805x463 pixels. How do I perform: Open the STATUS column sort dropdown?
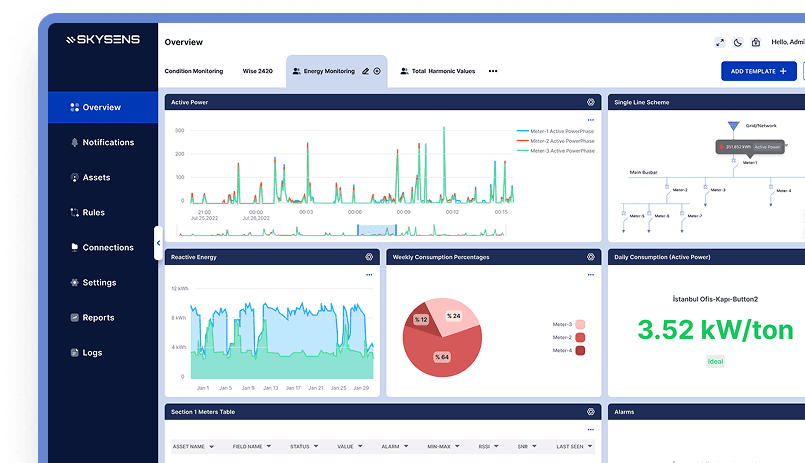317,447
